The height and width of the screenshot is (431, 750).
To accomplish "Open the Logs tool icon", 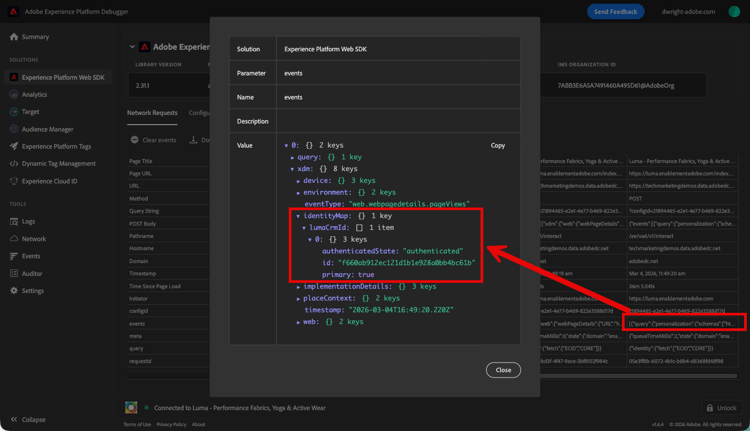I will point(14,221).
